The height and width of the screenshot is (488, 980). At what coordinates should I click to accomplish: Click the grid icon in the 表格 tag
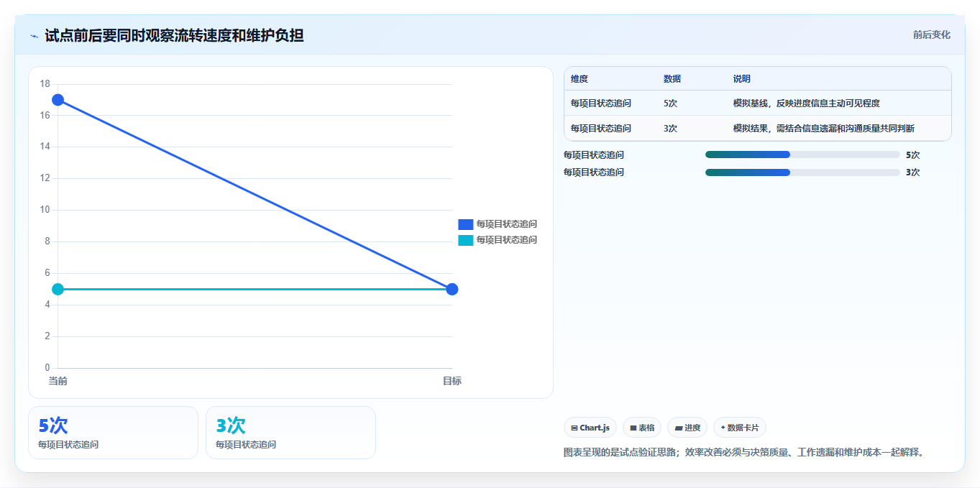click(x=633, y=428)
